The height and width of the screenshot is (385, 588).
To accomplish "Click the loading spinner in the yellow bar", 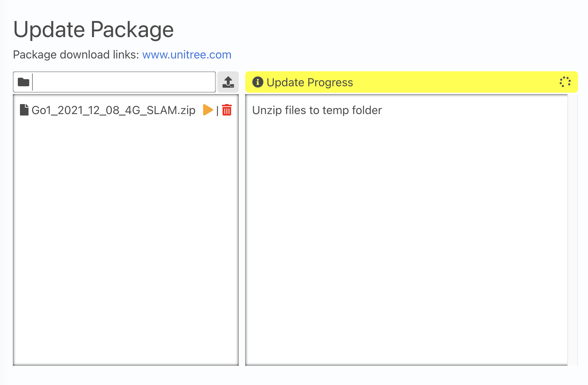I will point(565,82).
